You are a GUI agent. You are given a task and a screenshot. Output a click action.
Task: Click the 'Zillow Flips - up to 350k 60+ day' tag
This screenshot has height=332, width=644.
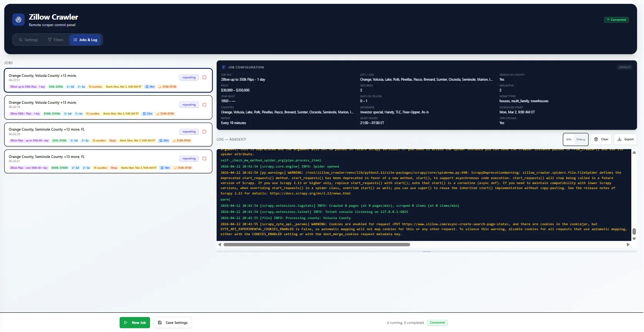point(29,141)
